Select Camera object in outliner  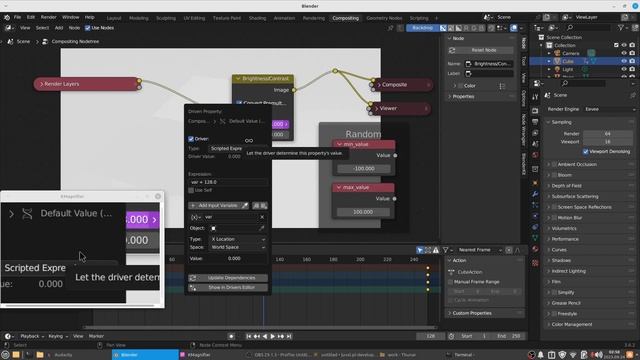570,53
